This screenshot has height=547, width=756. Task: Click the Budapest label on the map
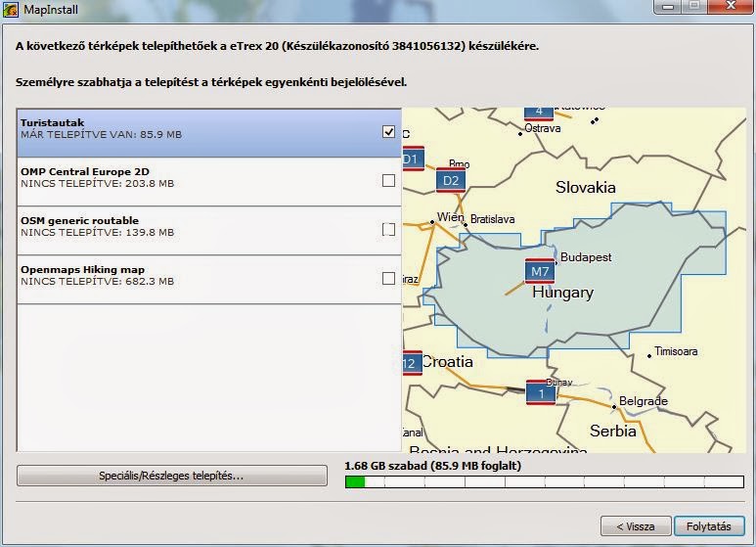click(x=586, y=257)
